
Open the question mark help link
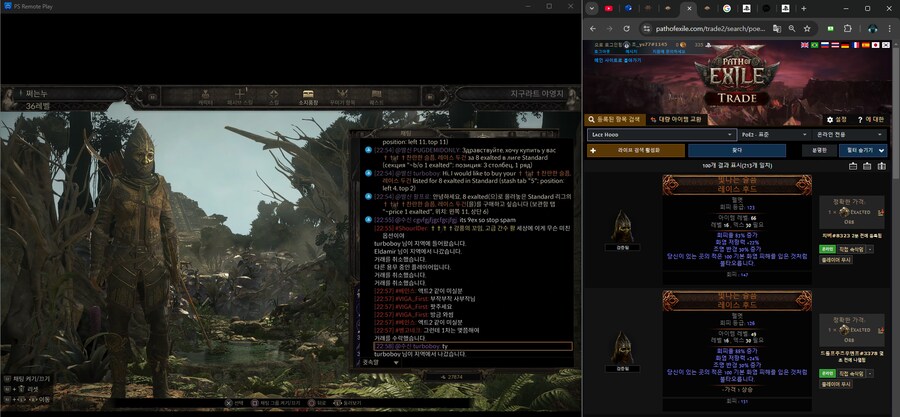click(871, 119)
